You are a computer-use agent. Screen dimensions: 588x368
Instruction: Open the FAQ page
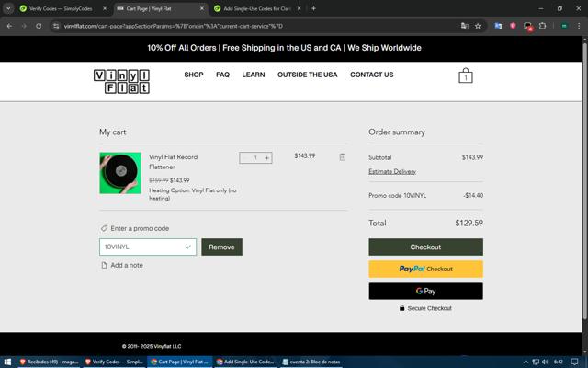222,75
